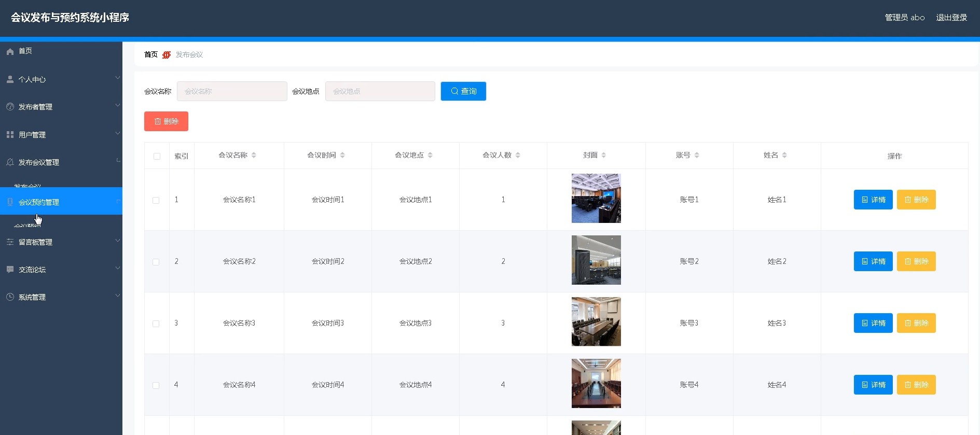The height and width of the screenshot is (435, 980).
Task: Toggle the select-all checkbox in table header
Action: pos(157,156)
